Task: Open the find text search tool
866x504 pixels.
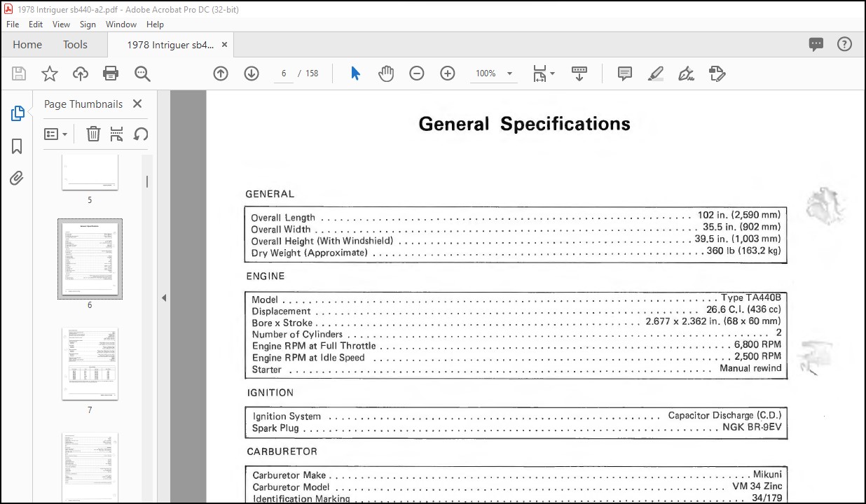Action: (142, 73)
